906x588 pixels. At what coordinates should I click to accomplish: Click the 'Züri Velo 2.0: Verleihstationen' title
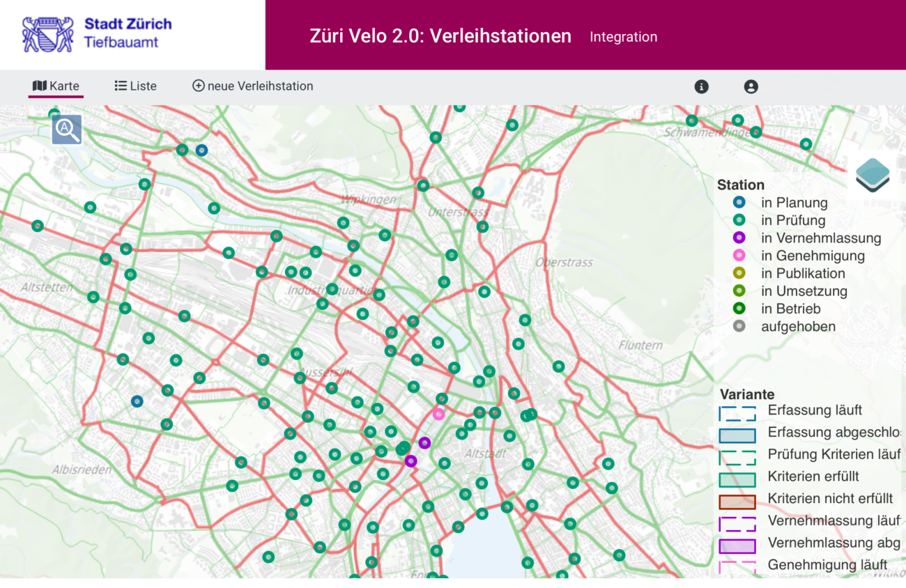pos(440,36)
